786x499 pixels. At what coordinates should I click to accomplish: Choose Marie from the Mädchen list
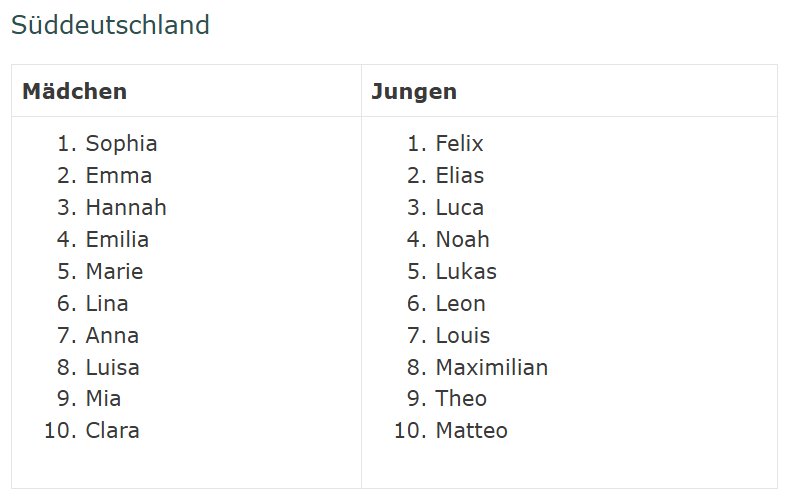point(114,272)
